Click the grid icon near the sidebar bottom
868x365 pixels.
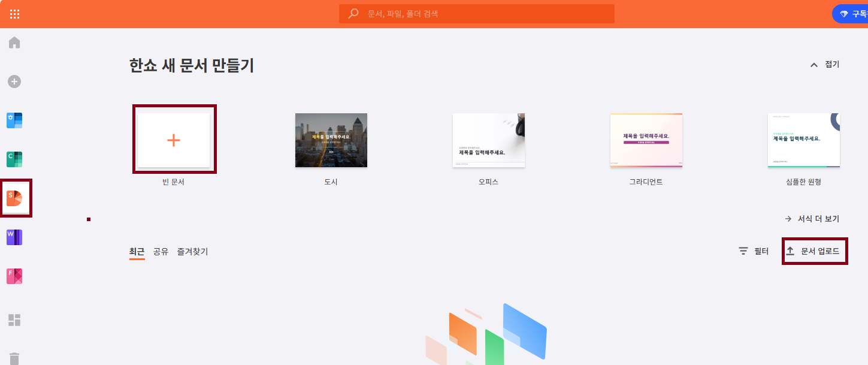pos(14,320)
